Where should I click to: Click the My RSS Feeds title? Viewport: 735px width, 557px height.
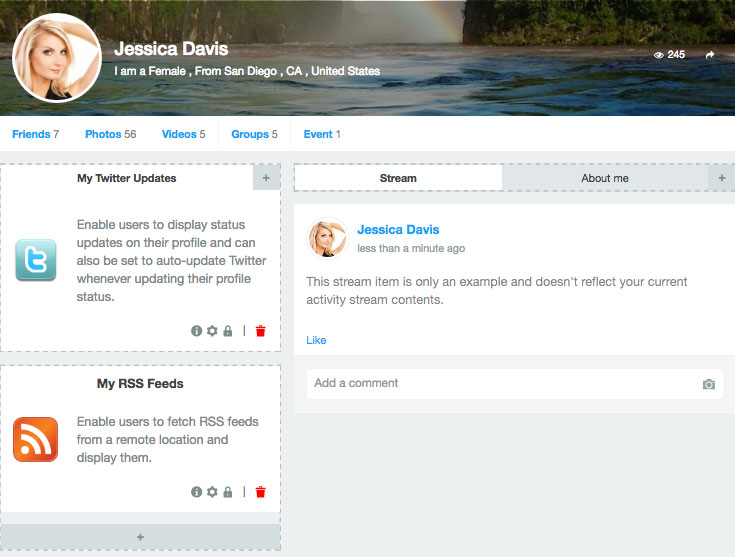pos(140,384)
